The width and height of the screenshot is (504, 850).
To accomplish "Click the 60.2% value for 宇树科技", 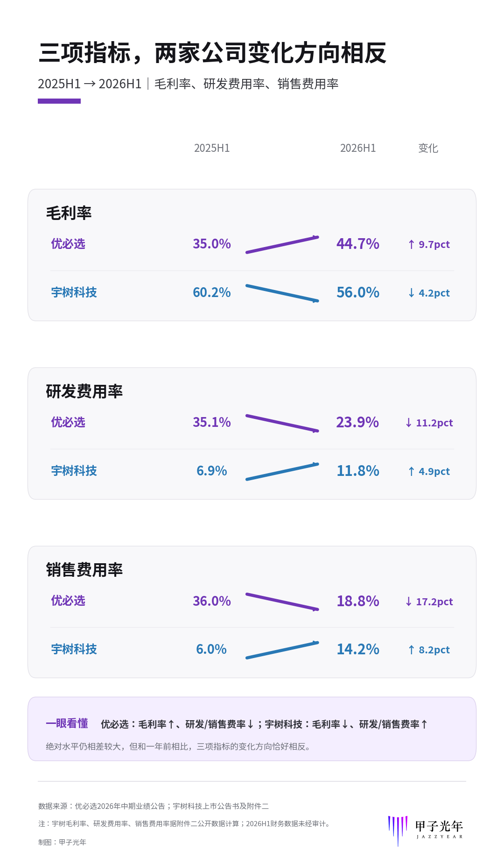I will 212,292.
